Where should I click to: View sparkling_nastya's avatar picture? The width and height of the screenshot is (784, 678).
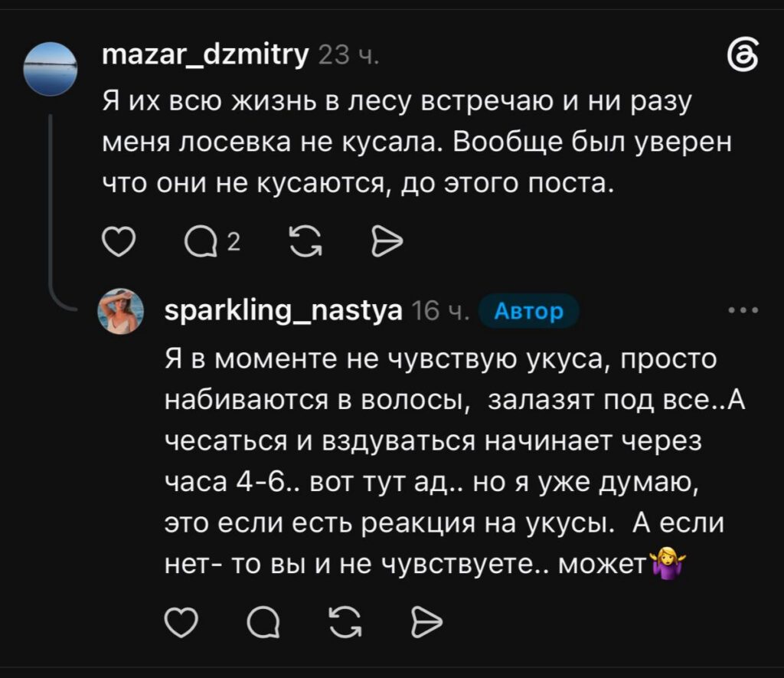click(120, 311)
